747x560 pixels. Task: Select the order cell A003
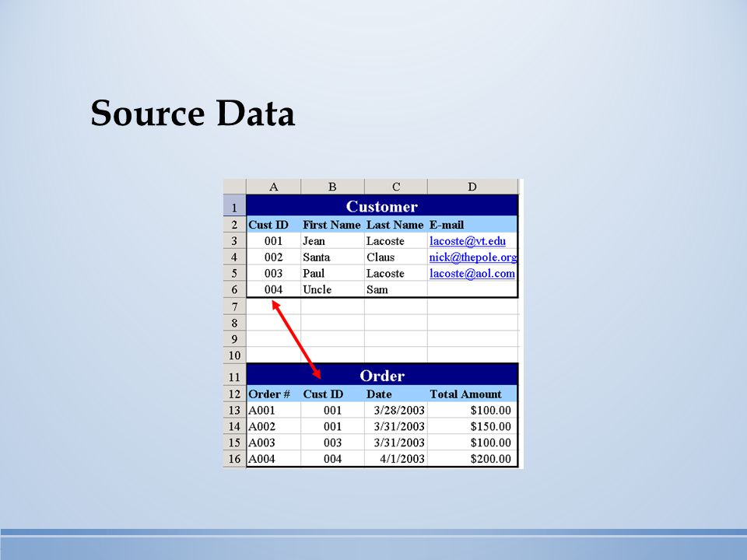[273, 443]
